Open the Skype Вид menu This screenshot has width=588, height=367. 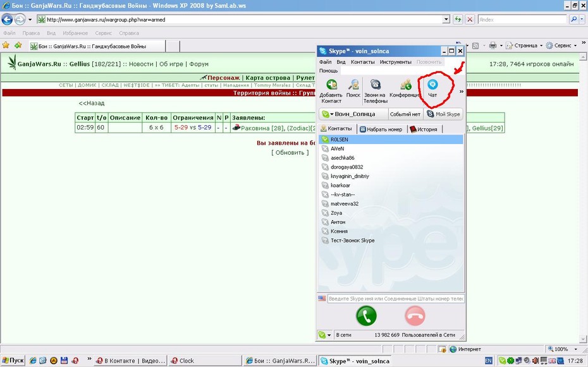341,62
